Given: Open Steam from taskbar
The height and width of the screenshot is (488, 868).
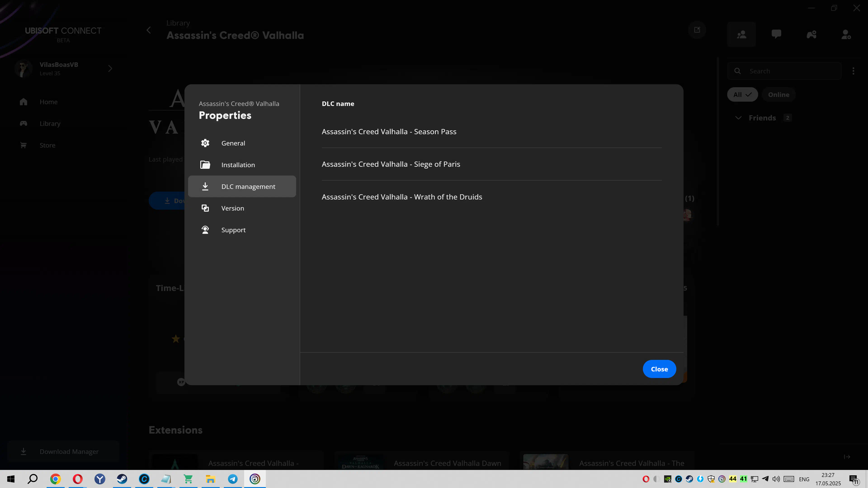Looking at the screenshot, I should [x=122, y=479].
